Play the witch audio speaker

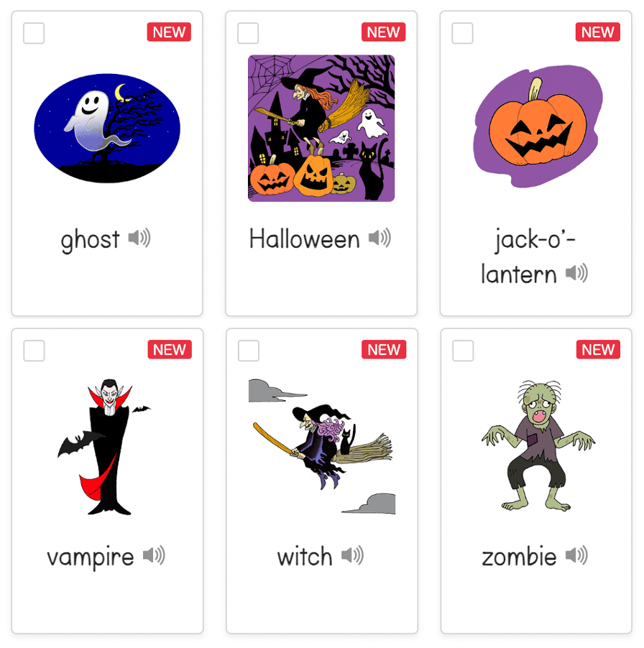tap(353, 555)
